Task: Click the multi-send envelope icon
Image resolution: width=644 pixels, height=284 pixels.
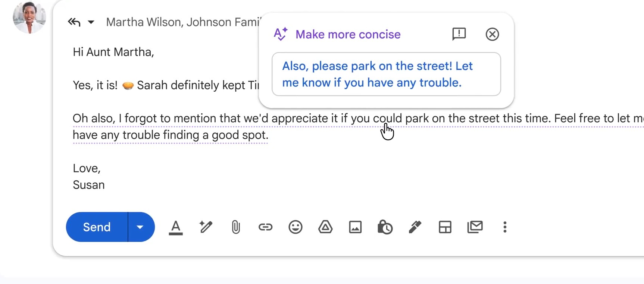Action: pos(475,227)
